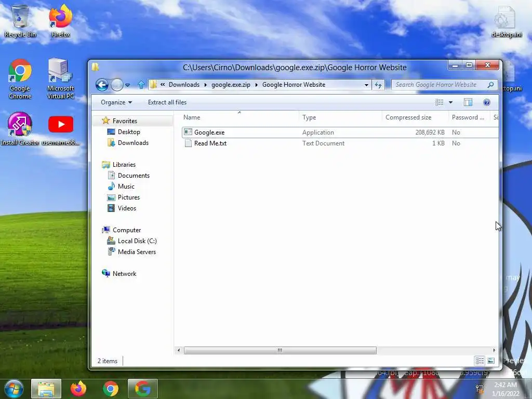Image resolution: width=532 pixels, height=399 pixels.
Task: Open Explorer help icon
Action: pyautogui.click(x=486, y=102)
